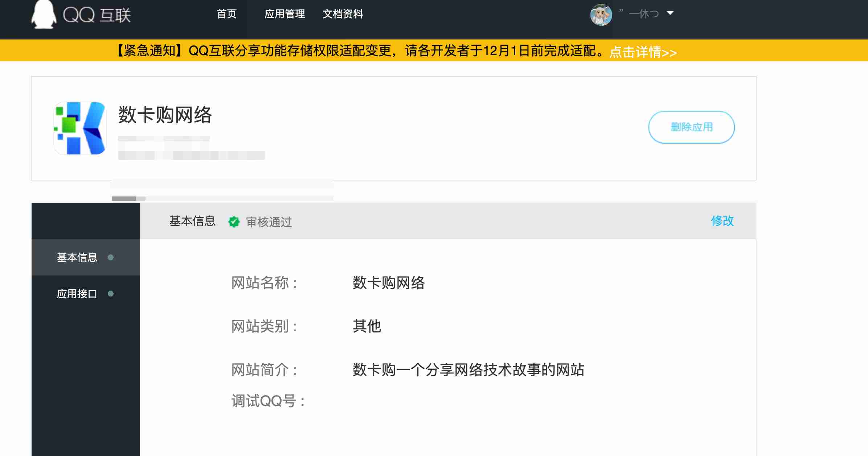This screenshot has height=456, width=868.
Task: Click the dot beside sidebar 基本信息
Action: coord(111,257)
